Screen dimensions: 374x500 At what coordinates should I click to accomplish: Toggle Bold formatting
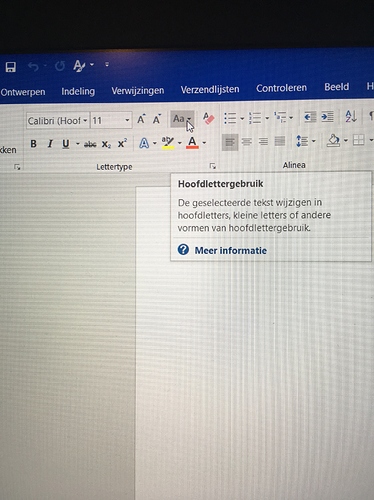(x=33, y=144)
